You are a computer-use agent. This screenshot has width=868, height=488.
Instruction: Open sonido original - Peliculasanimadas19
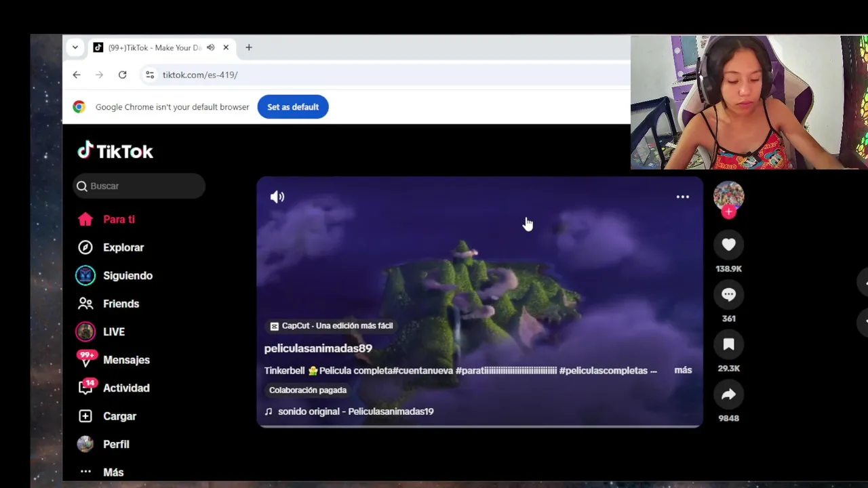355,411
